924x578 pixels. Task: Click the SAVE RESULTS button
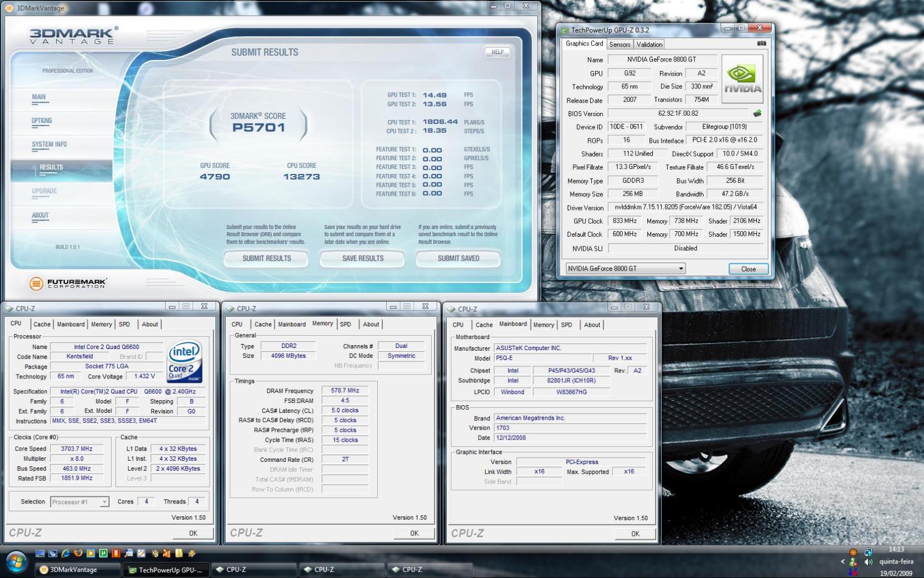click(x=363, y=258)
